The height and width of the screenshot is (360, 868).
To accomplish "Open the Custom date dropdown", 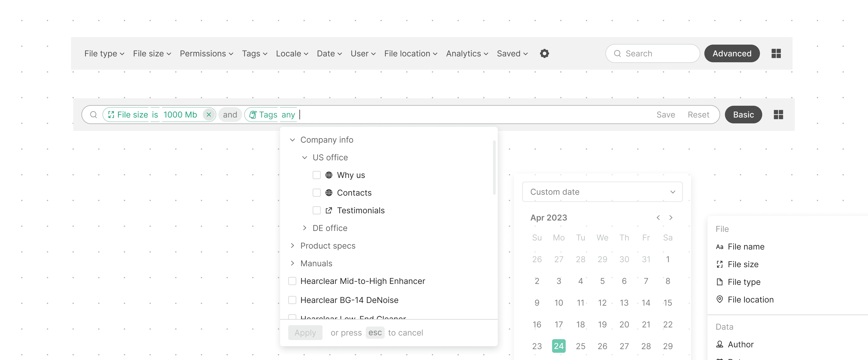I will pyautogui.click(x=602, y=192).
